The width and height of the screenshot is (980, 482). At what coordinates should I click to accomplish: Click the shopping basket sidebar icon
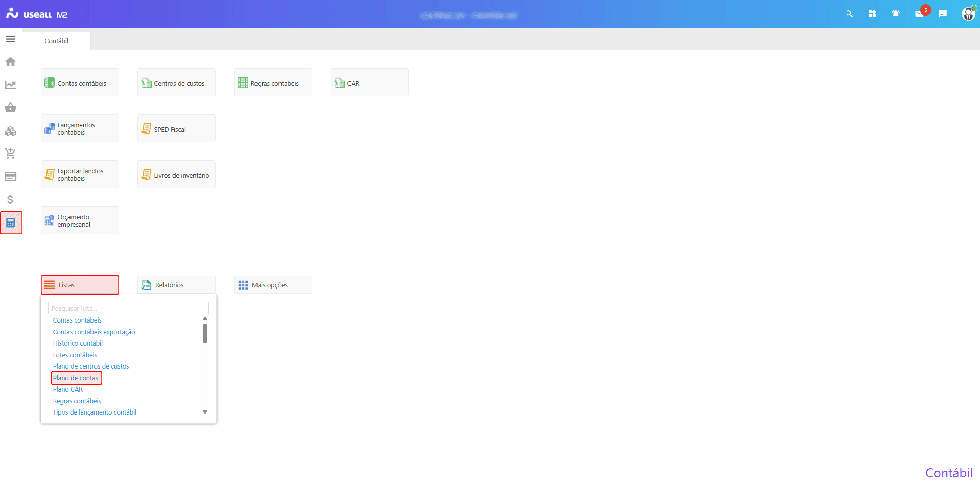pos(10,108)
